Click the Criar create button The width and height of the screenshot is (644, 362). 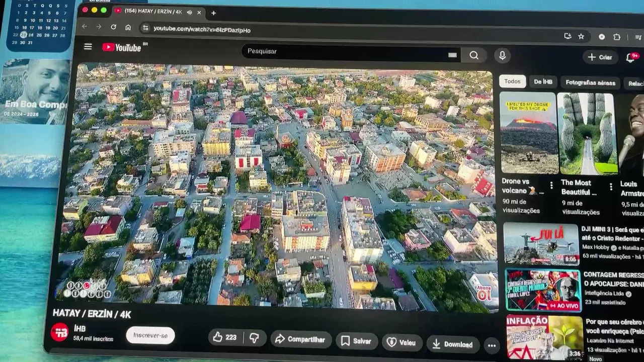pyautogui.click(x=600, y=57)
